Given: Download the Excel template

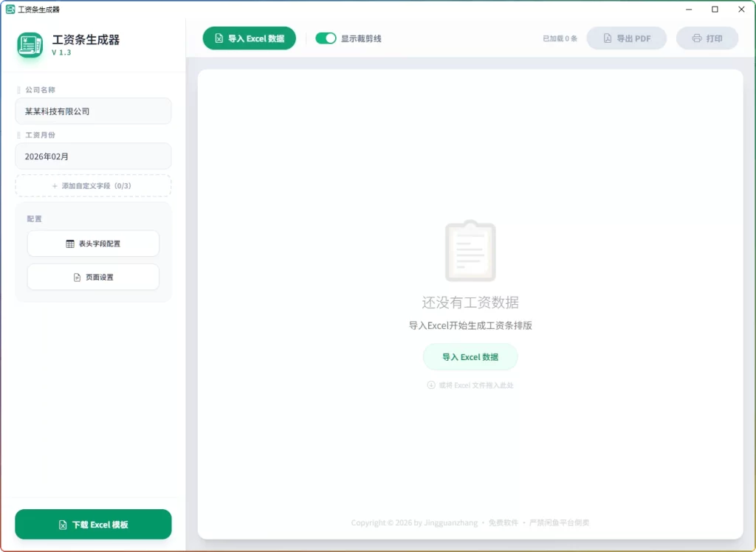Looking at the screenshot, I should tap(93, 524).
